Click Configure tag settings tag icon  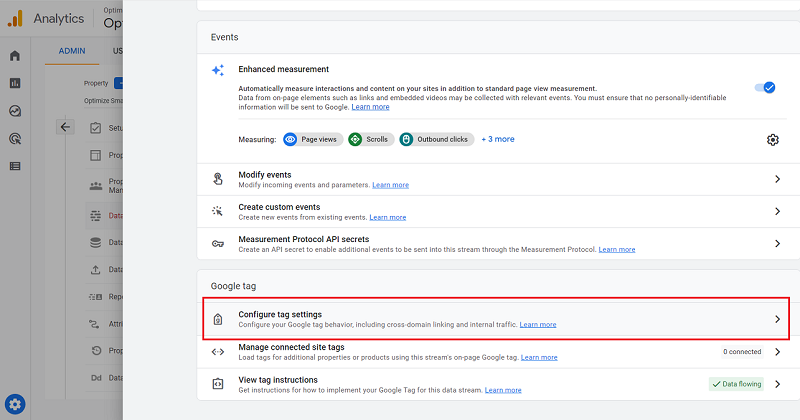(218, 319)
